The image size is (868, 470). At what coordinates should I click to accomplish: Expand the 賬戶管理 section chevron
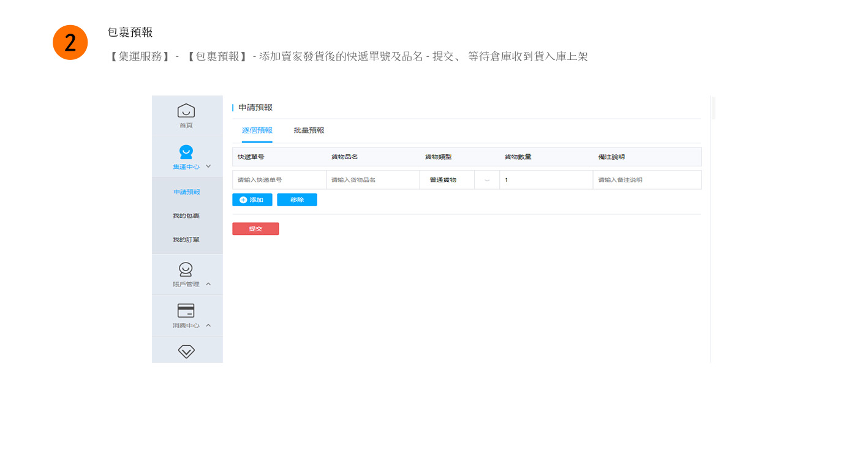tap(208, 284)
